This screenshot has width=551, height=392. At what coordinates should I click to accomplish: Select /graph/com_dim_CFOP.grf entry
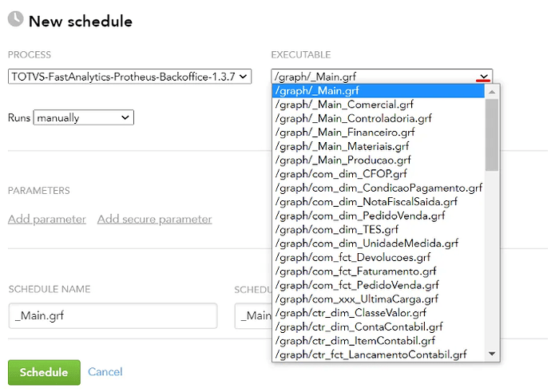coord(340,174)
